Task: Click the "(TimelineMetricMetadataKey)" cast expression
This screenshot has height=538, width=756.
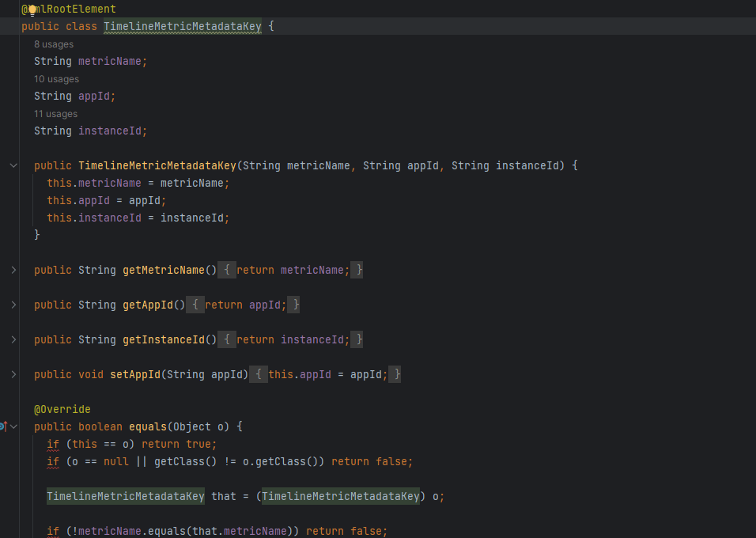Action: (340, 496)
